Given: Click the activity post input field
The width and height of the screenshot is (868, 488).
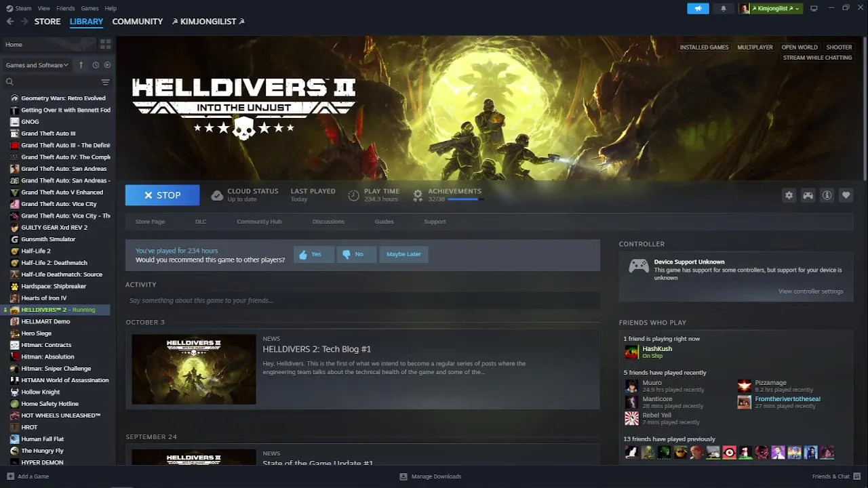Looking at the screenshot, I should tap(363, 300).
